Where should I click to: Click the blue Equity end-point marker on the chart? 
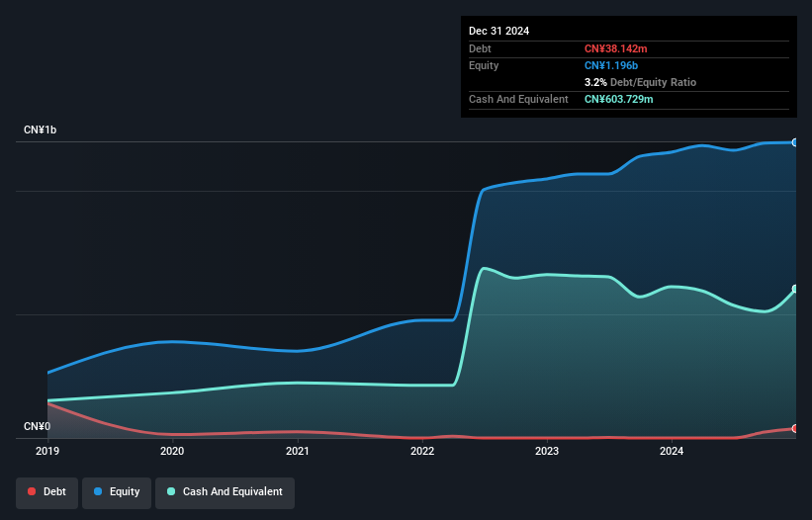(x=794, y=142)
